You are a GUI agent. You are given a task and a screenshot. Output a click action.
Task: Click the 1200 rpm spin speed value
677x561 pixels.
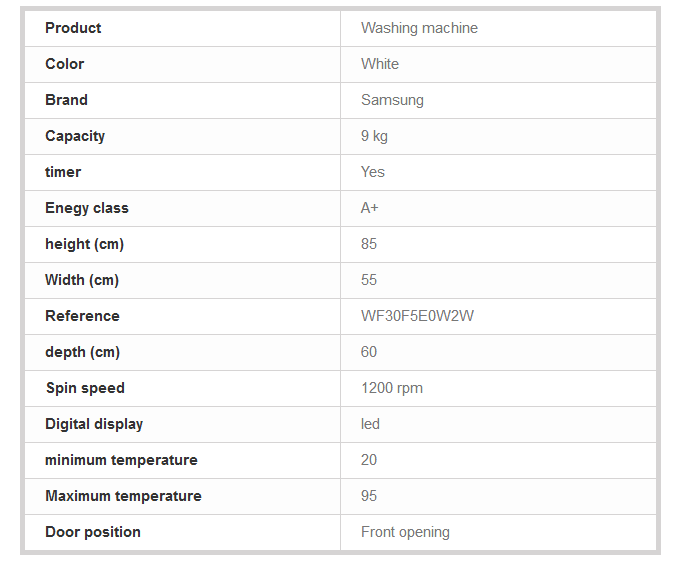coord(392,388)
